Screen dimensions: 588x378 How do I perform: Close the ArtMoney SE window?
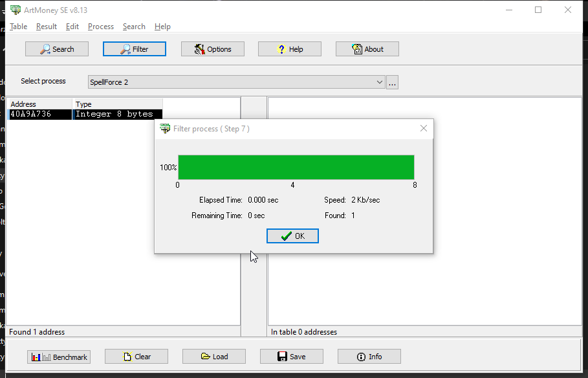tap(568, 10)
